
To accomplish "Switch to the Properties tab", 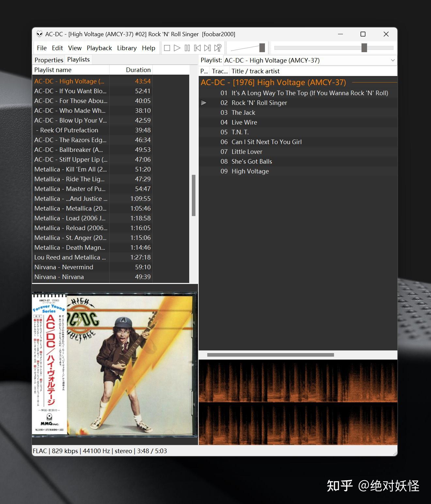I will coord(49,60).
